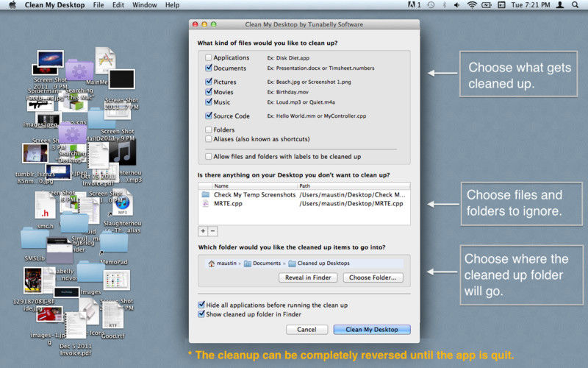Select the images-1.jpg thumbnail on desktop
The width and height of the screenshot is (588, 368).
[49, 314]
